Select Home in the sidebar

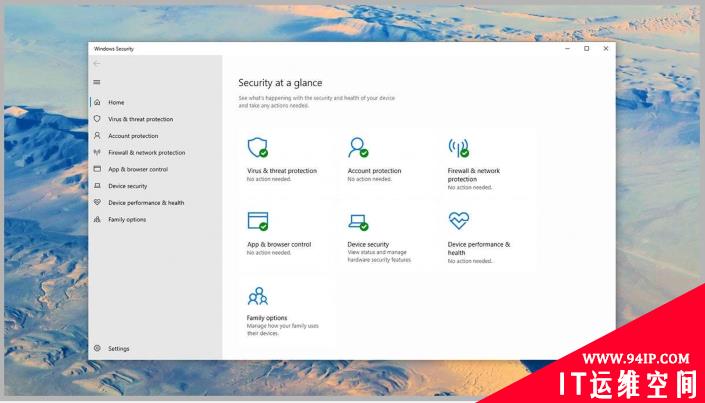click(116, 103)
